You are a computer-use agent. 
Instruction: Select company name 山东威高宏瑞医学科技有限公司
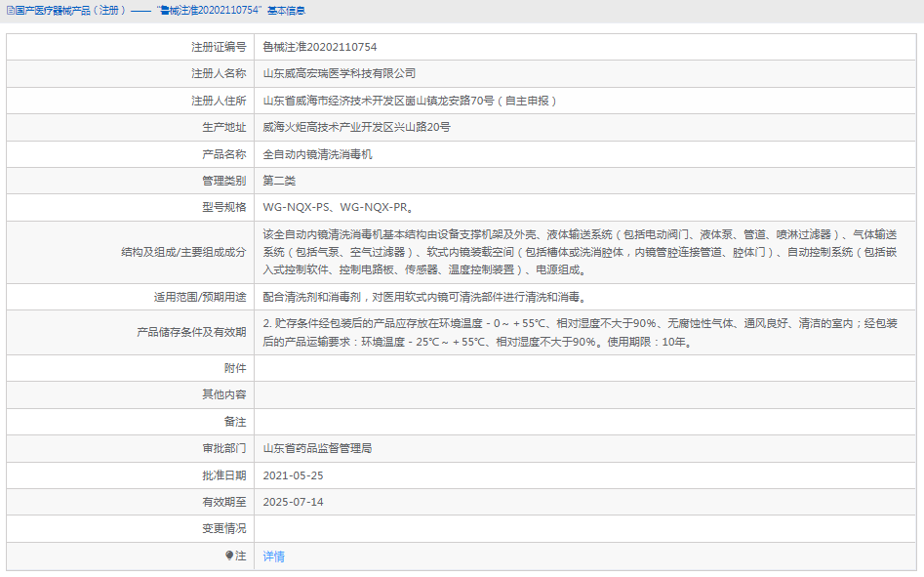340,73
